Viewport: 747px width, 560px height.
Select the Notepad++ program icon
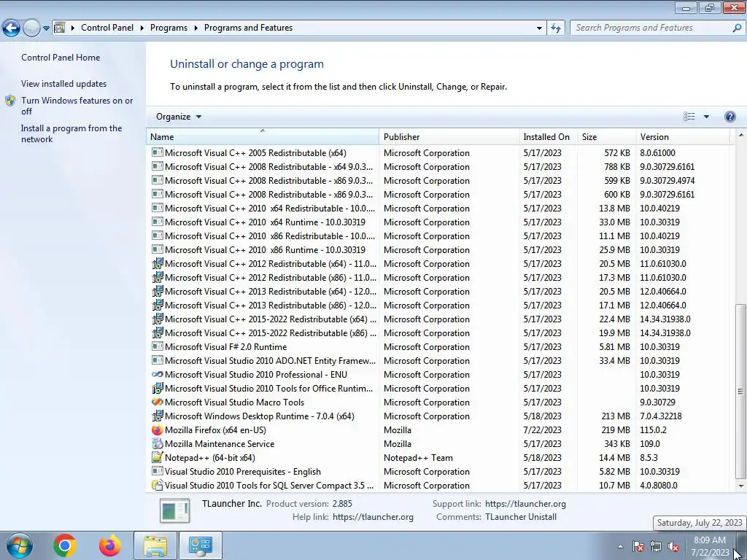tap(157, 457)
